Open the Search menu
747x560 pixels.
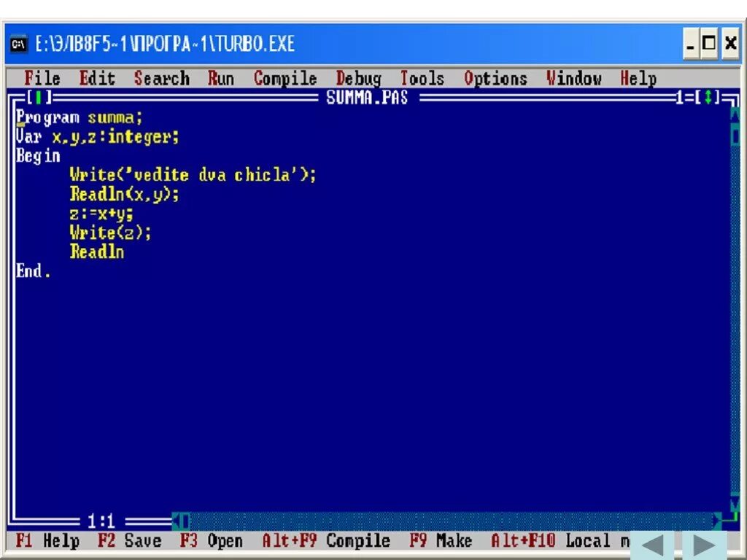pos(162,78)
